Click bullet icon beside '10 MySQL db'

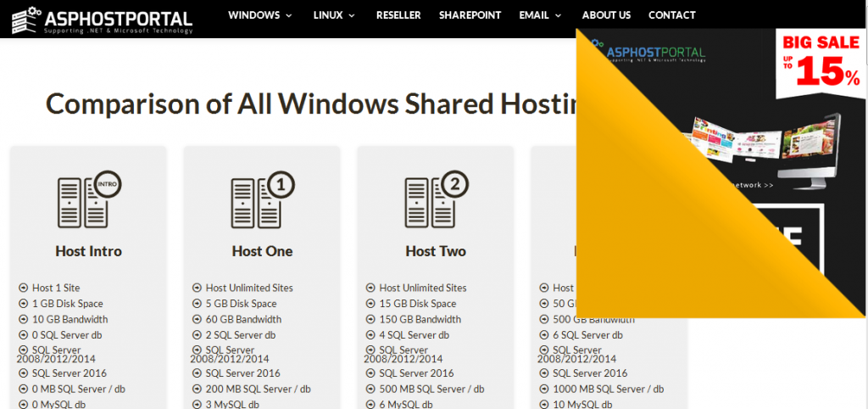click(x=543, y=405)
